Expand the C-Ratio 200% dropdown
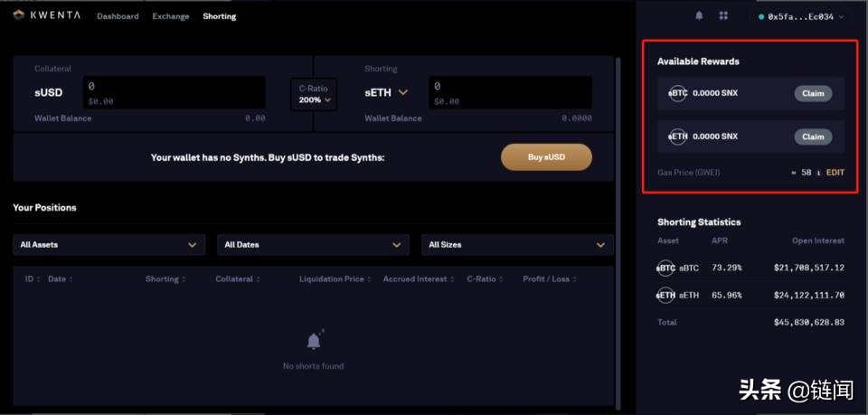868x415 pixels. 314,95
